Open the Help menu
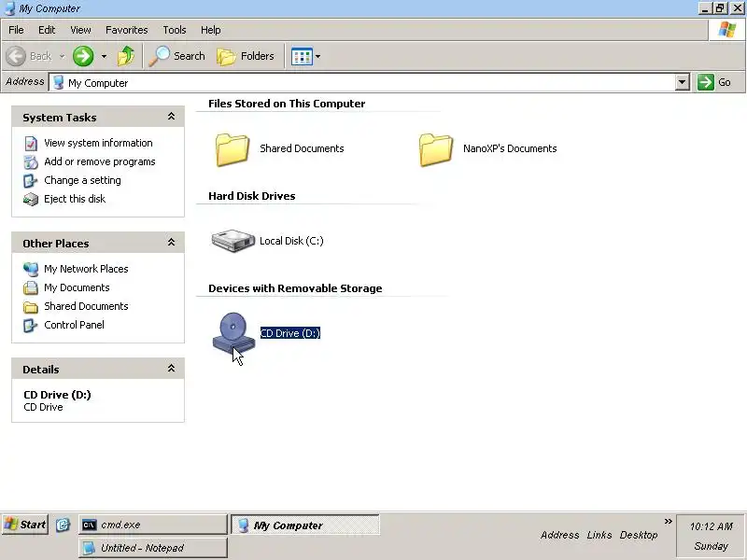The height and width of the screenshot is (560, 747). coord(211,30)
